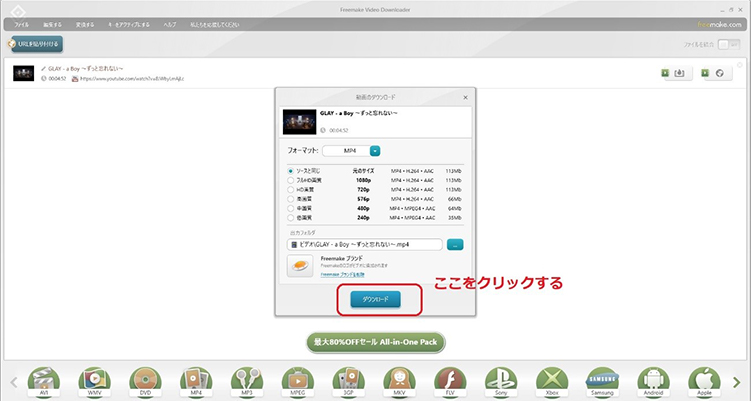This screenshot has width=751, height=401.
Task: Click the GLAY - a Boy title in the main list
Action: click(x=86, y=69)
